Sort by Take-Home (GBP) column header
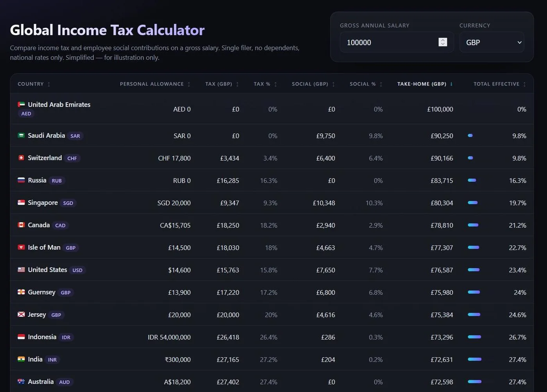 pyautogui.click(x=425, y=84)
